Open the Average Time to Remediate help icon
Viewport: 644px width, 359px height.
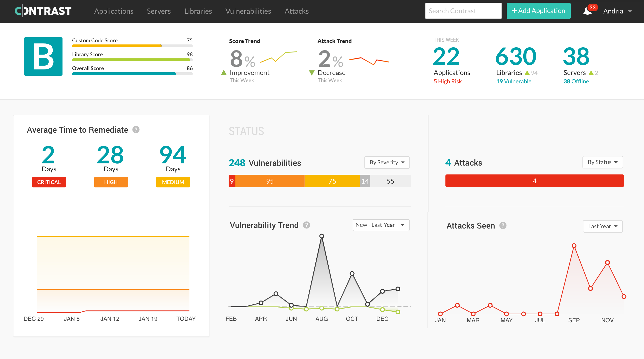point(136,130)
